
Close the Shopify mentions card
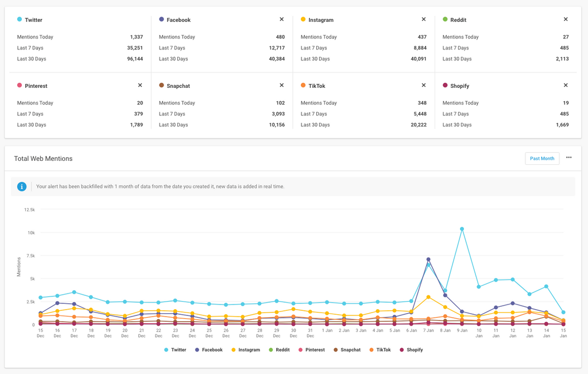tap(566, 85)
